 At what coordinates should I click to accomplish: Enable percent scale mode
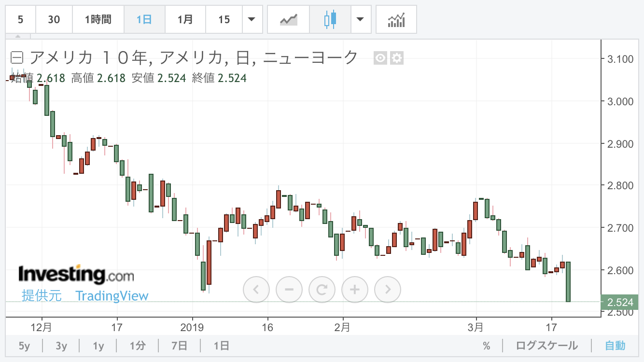click(x=486, y=346)
